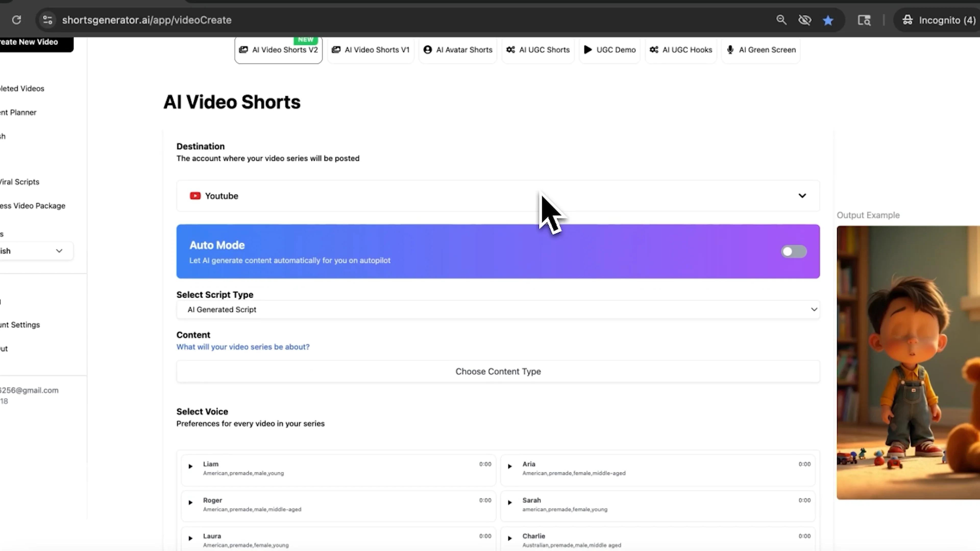
Task: Play the Laura voice preview
Action: 191,538
